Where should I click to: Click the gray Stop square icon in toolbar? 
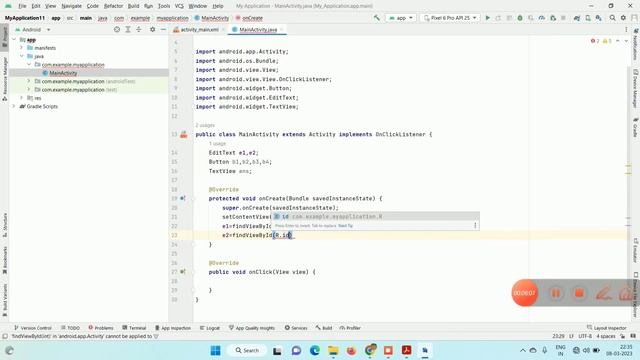click(x=563, y=18)
